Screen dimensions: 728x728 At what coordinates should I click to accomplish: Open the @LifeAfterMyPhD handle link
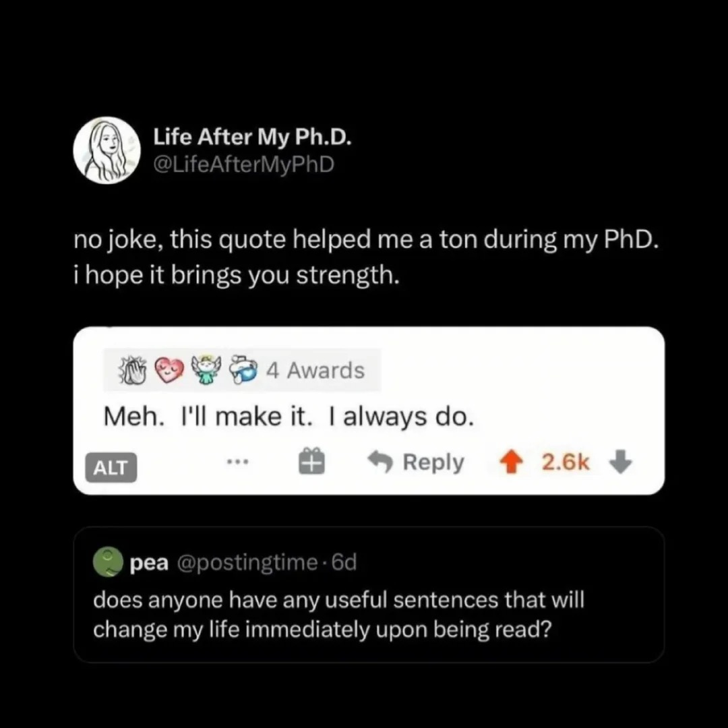243,164
